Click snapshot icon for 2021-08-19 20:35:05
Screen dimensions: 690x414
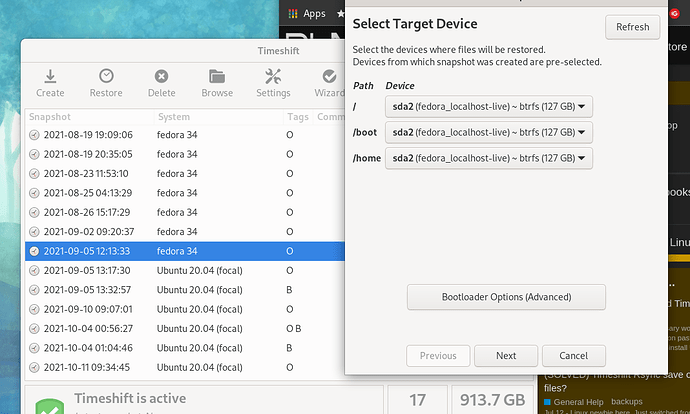coord(34,154)
